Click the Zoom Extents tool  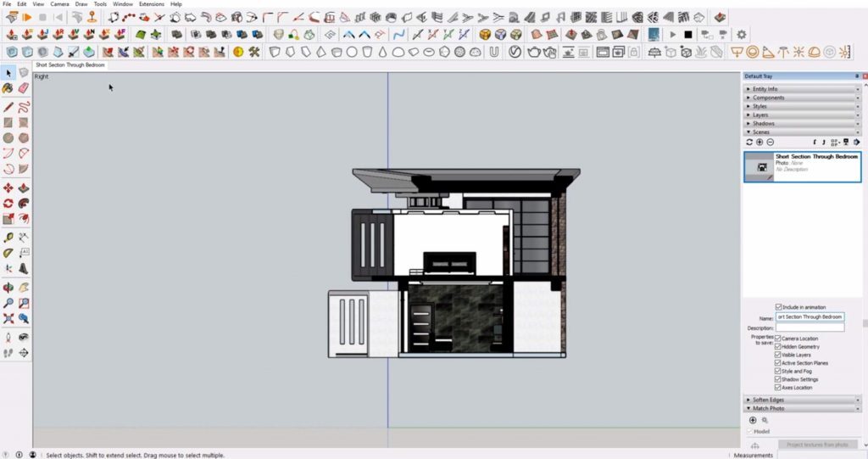(8, 318)
